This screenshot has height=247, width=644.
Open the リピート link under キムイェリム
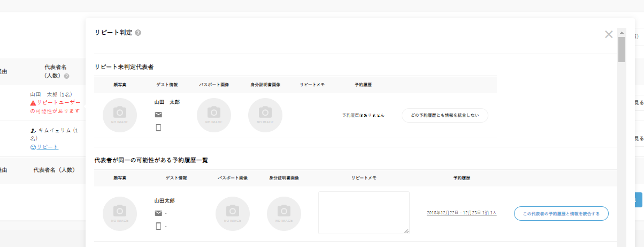47,147
